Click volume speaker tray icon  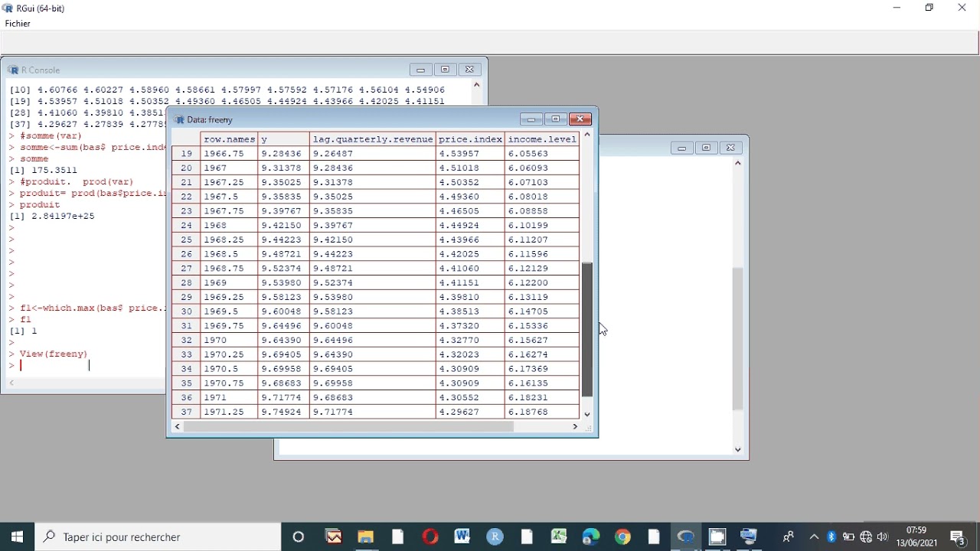884,537
